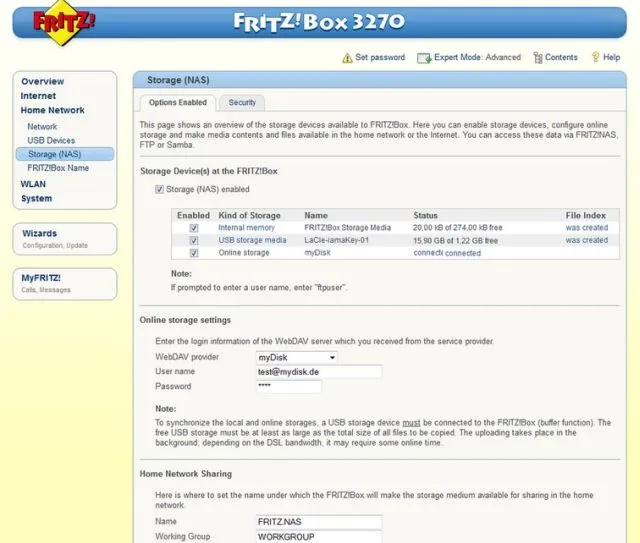Toggle Expert Mode: Advanced link
This screenshot has width=640, height=543.
(477, 57)
